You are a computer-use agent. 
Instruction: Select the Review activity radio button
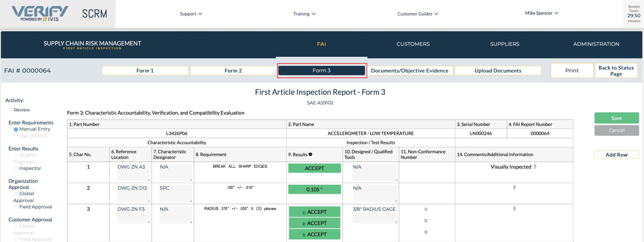11,110
